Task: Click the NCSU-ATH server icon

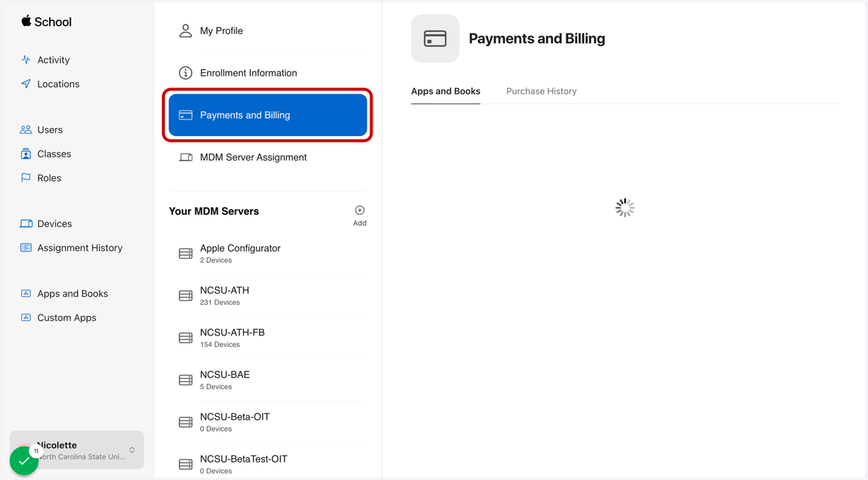Action: (x=186, y=296)
